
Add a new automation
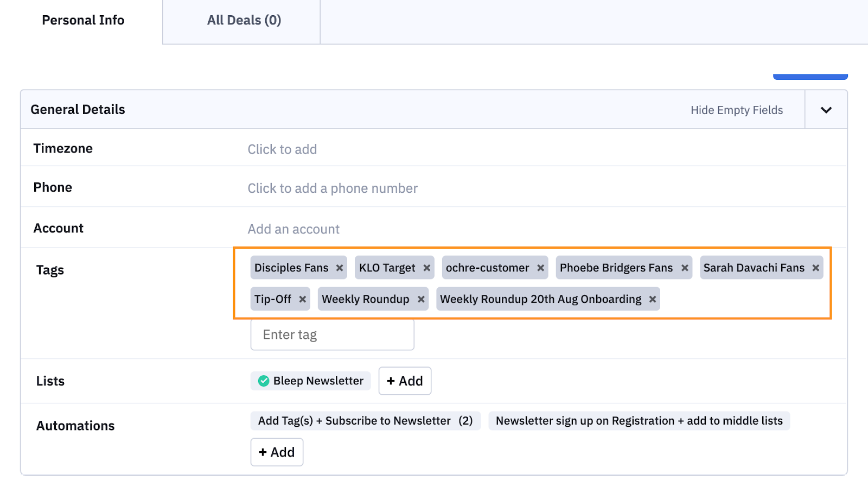click(277, 452)
